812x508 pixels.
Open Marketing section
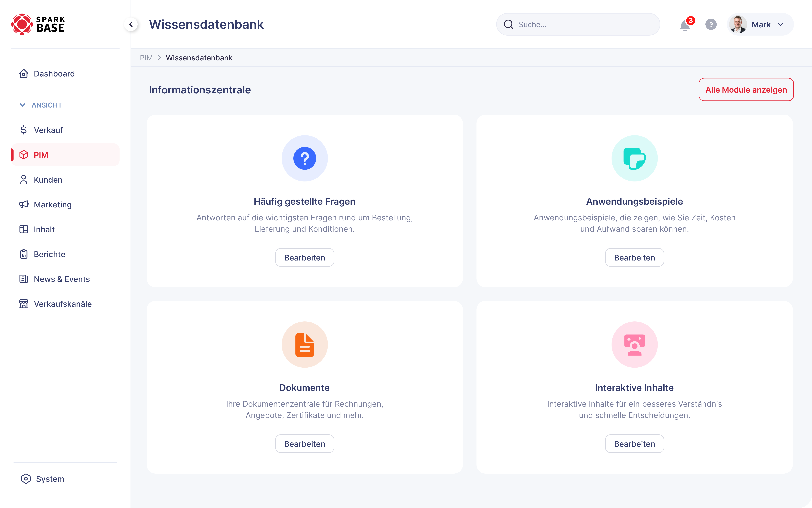point(65,205)
